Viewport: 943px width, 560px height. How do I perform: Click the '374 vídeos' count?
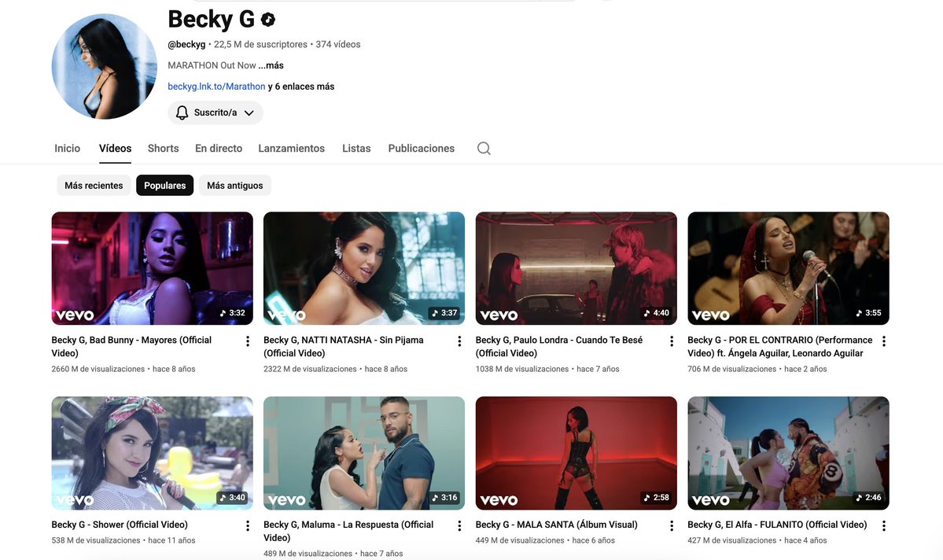point(338,44)
